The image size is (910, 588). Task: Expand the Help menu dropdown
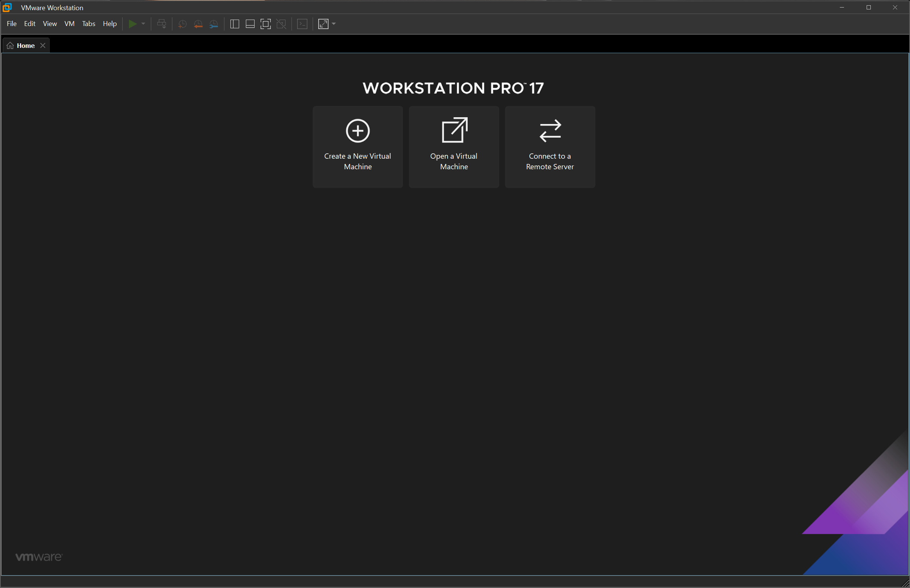coord(109,23)
